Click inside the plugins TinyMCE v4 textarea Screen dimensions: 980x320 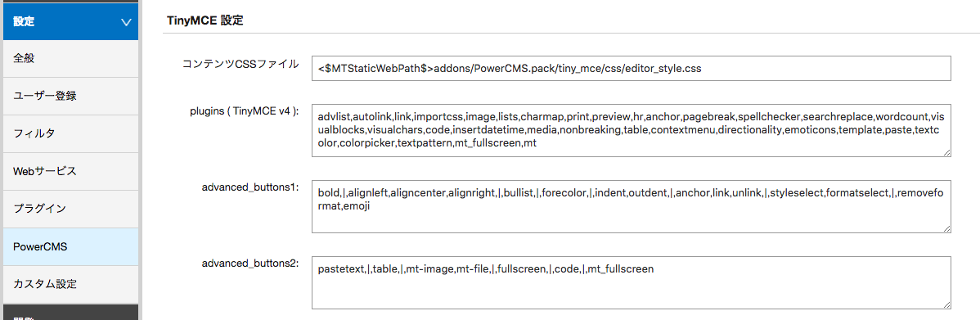click(632, 130)
